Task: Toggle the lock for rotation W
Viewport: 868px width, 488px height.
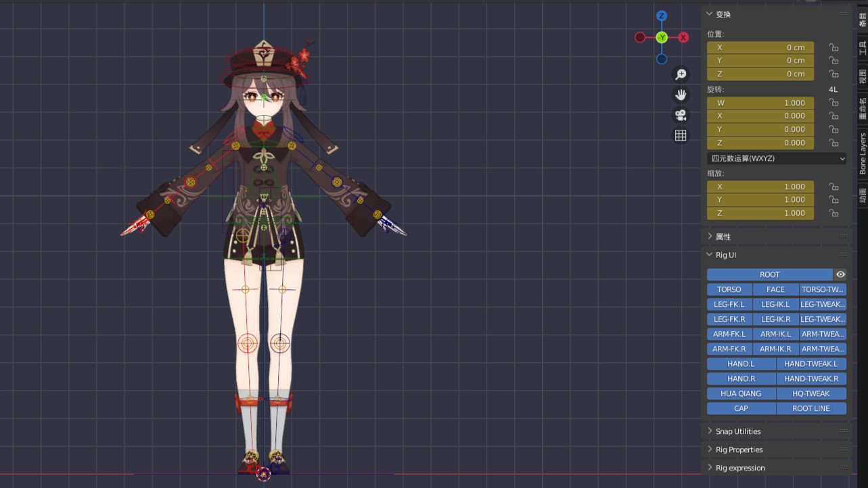Action: [x=833, y=103]
